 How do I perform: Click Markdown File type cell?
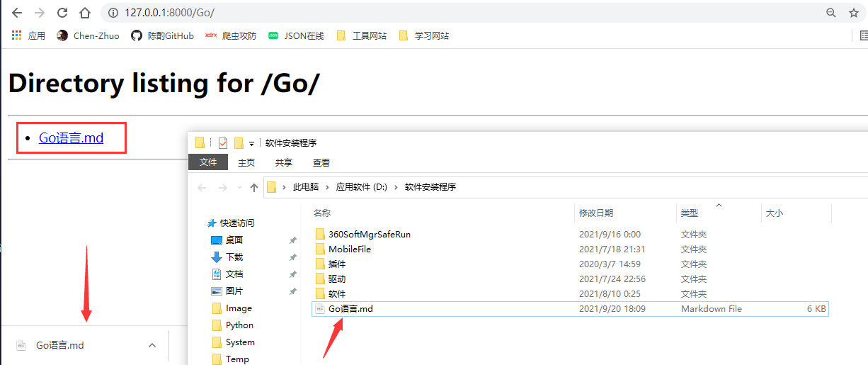(712, 308)
